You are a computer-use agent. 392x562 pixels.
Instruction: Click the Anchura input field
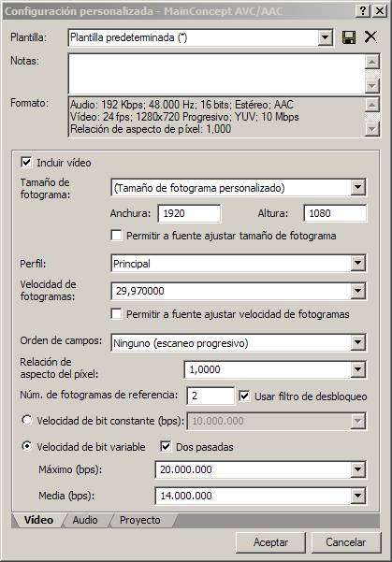pyautogui.click(x=189, y=213)
